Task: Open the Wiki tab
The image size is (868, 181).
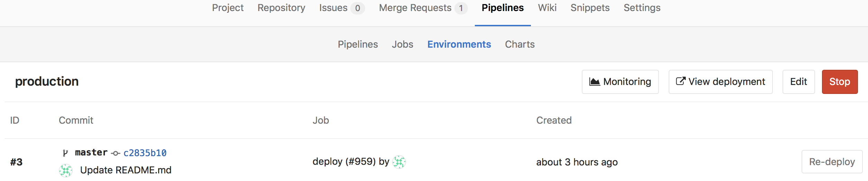Action: point(547,8)
